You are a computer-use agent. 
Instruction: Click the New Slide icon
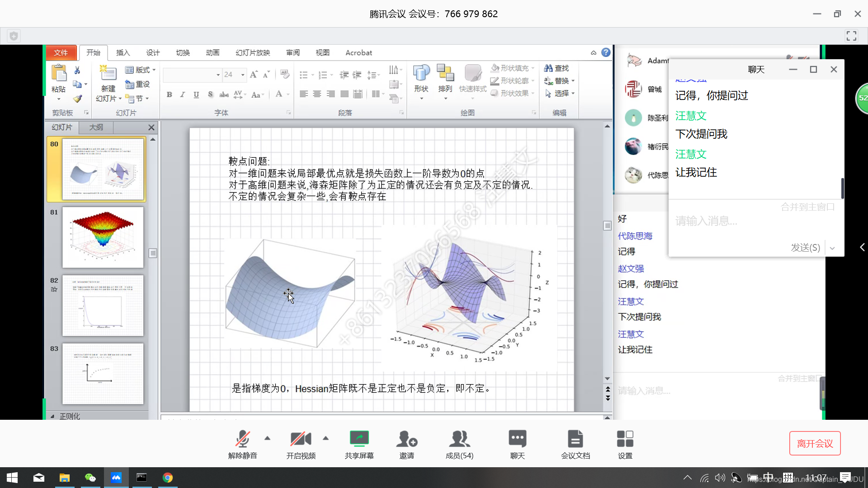pos(108,73)
